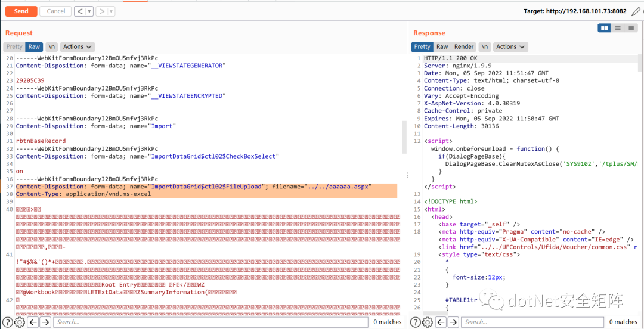Image resolution: width=644 pixels, height=329 pixels.
Task: Open the Request Actions dropdown
Action: tap(78, 47)
